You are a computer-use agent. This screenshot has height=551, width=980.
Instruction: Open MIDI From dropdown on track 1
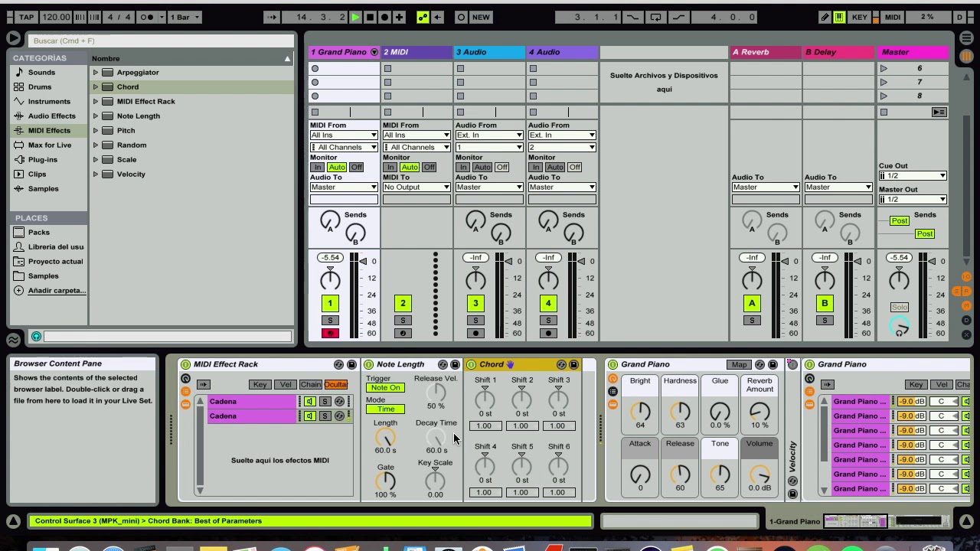[x=344, y=135]
